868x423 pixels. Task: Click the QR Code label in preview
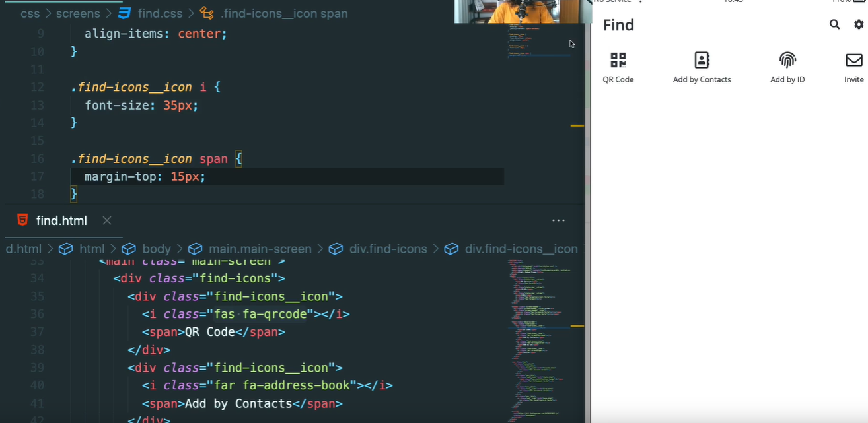[618, 79]
